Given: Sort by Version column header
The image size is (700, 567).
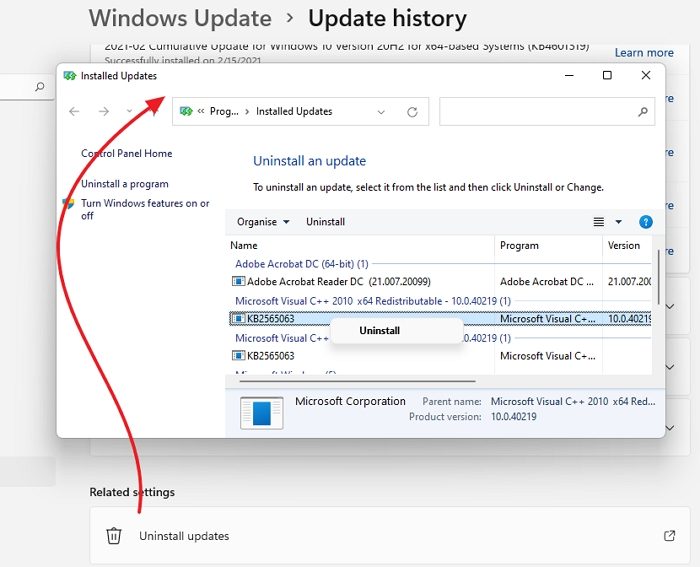Looking at the screenshot, I should [x=624, y=246].
